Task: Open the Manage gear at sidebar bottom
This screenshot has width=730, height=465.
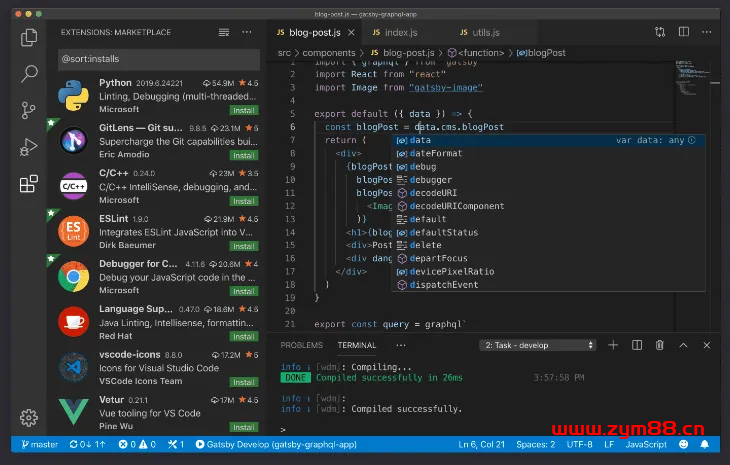Action: pyautogui.click(x=29, y=417)
